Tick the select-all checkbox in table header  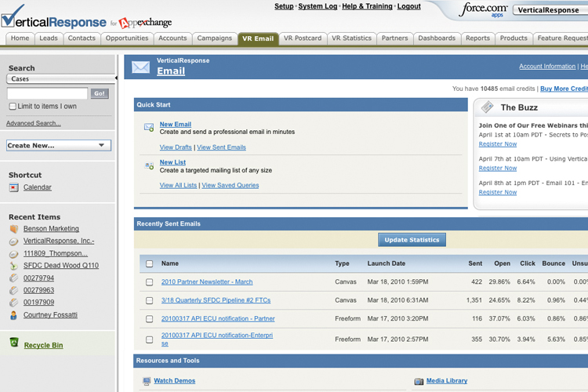pyautogui.click(x=150, y=263)
